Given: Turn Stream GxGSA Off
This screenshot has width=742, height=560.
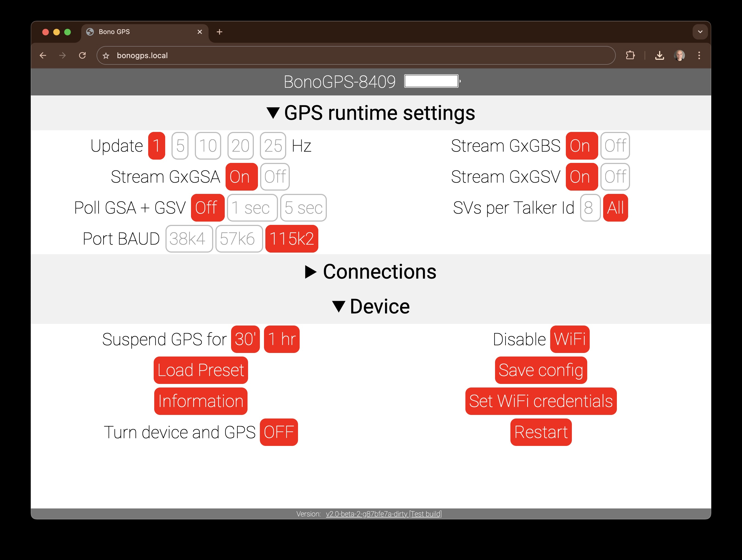Looking at the screenshot, I should point(275,177).
